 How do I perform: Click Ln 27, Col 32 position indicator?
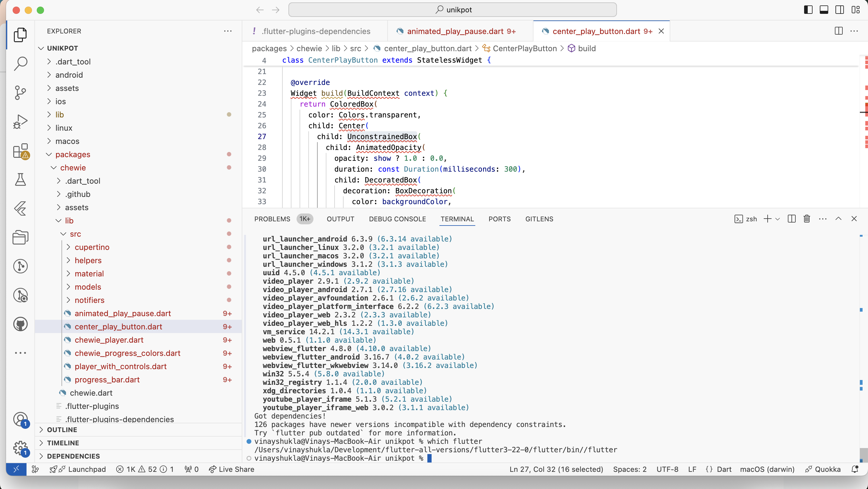tap(556, 469)
